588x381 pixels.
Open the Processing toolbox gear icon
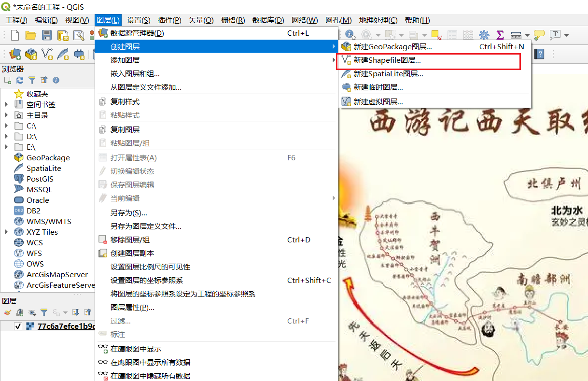[484, 35]
